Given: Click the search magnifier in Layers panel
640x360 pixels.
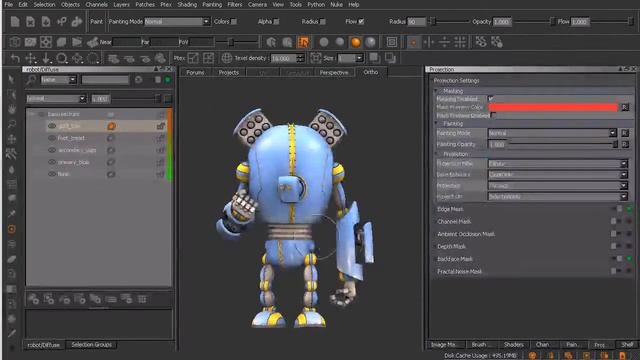Looking at the screenshot, I should pyautogui.click(x=31, y=80).
